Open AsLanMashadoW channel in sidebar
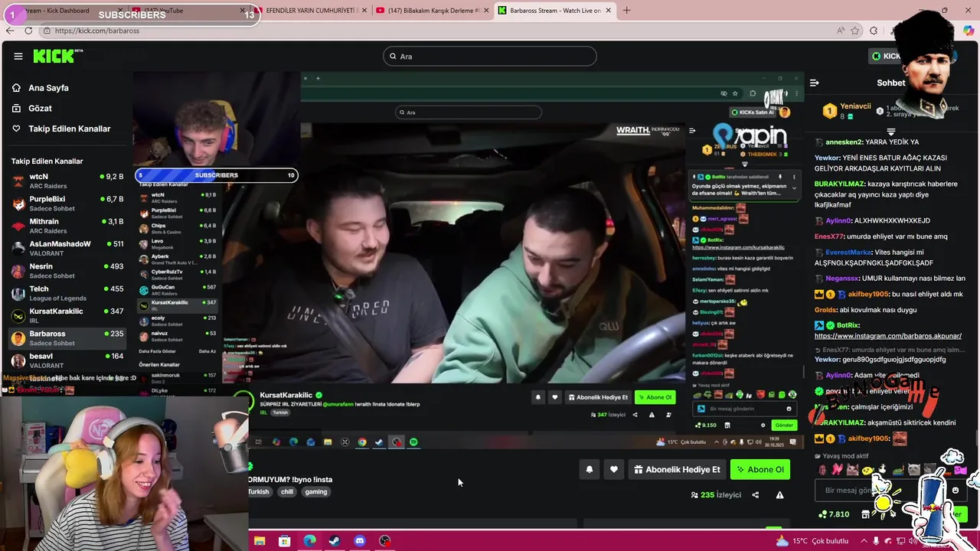The image size is (980, 551). (x=67, y=248)
